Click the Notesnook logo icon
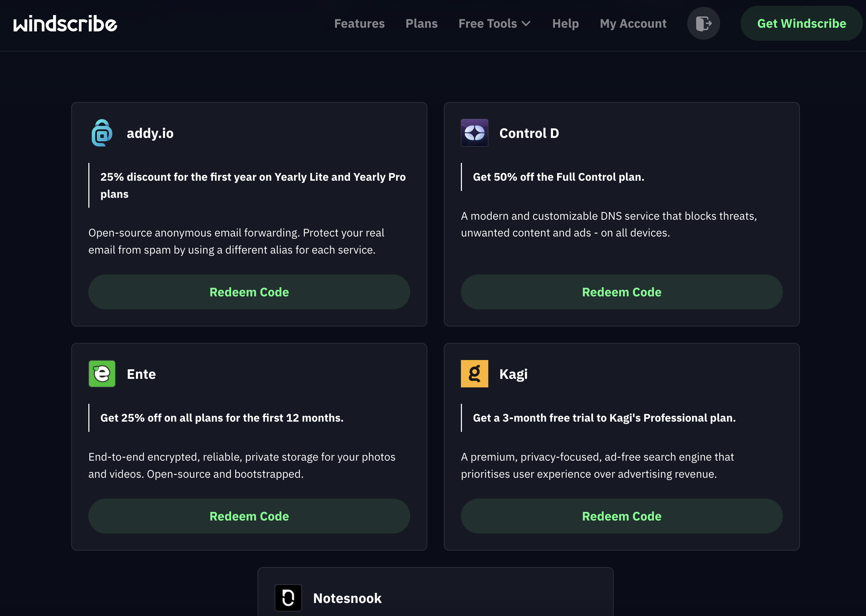The width and height of the screenshot is (866, 616). (x=288, y=598)
